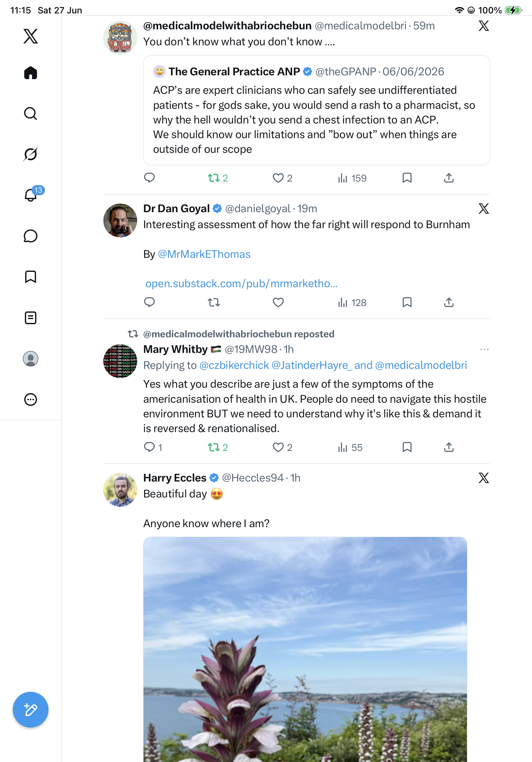Screen dimensions: 532x762
Task: Undo repost on Mary Whitby's post
Action: (x=218, y=447)
